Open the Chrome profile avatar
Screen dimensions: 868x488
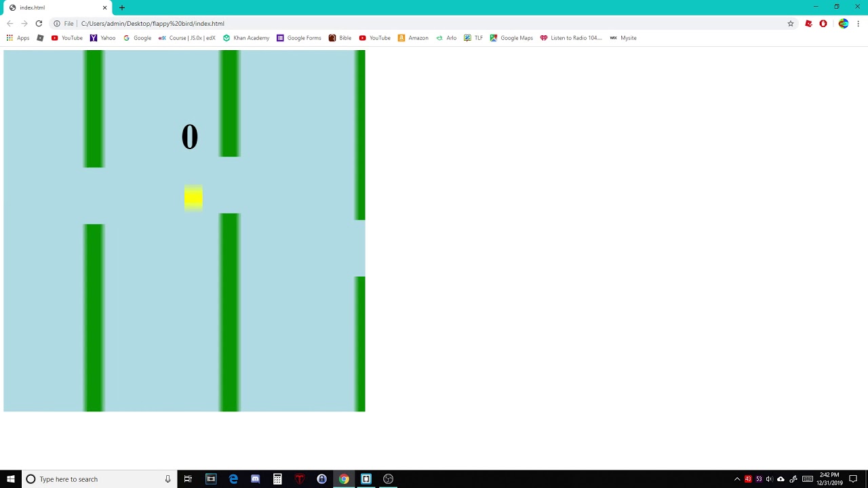pyautogui.click(x=843, y=23)
